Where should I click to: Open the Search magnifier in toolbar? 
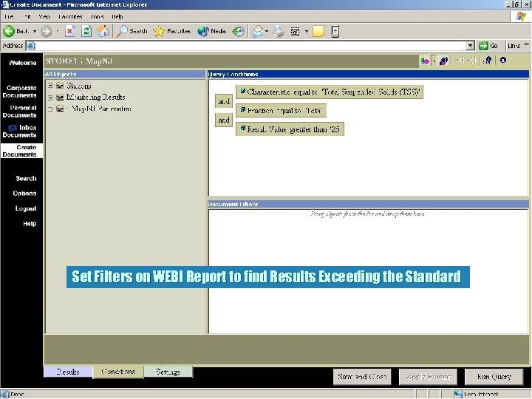point(121,31)
